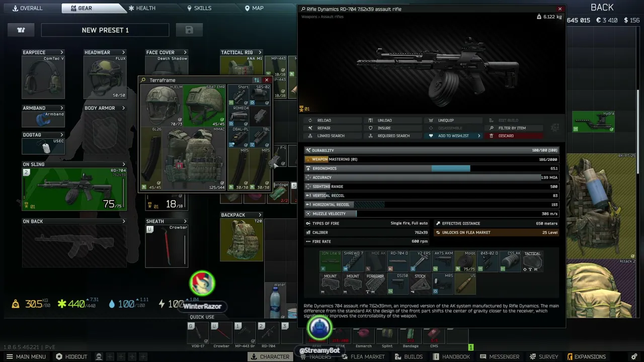The image size is (644, 362).
Task: Select the 6B47 EMR helmet in Terraframe
Action: (205, 105)
